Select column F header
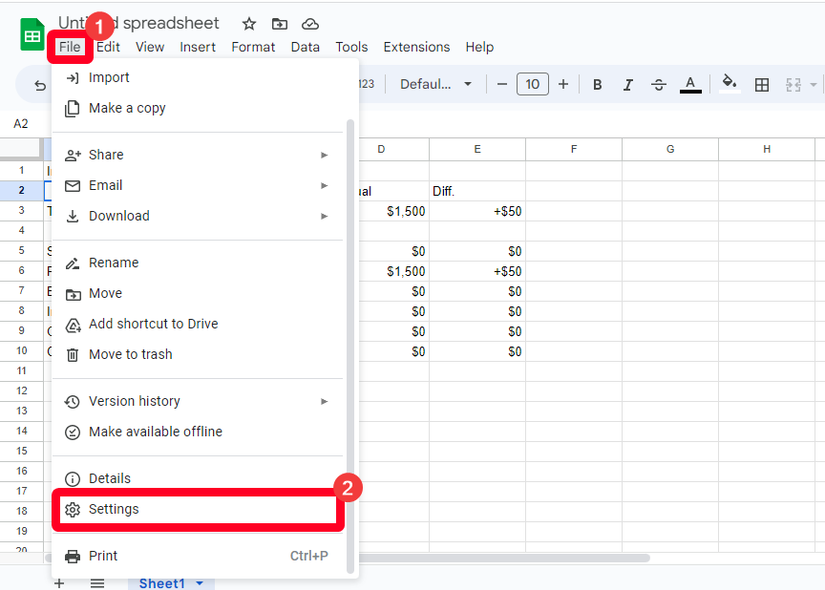This screenshot has width=825, height=590. click(x=574, y=149)
